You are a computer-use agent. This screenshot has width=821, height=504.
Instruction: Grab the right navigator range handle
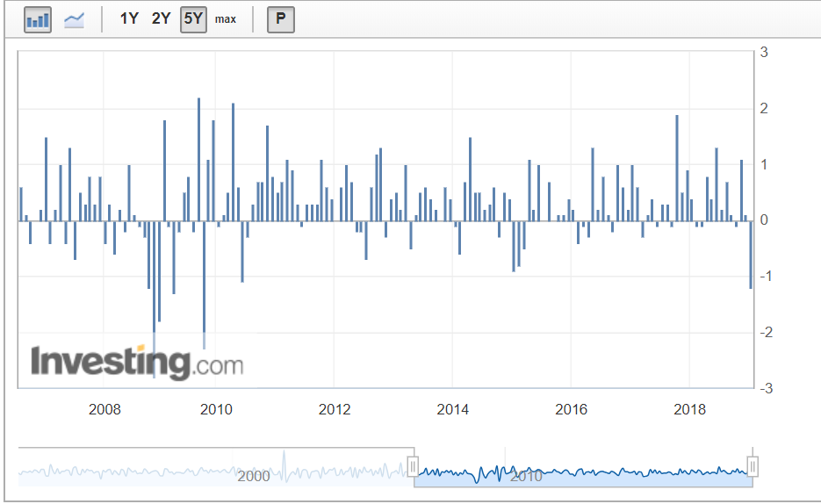[753, 465]
